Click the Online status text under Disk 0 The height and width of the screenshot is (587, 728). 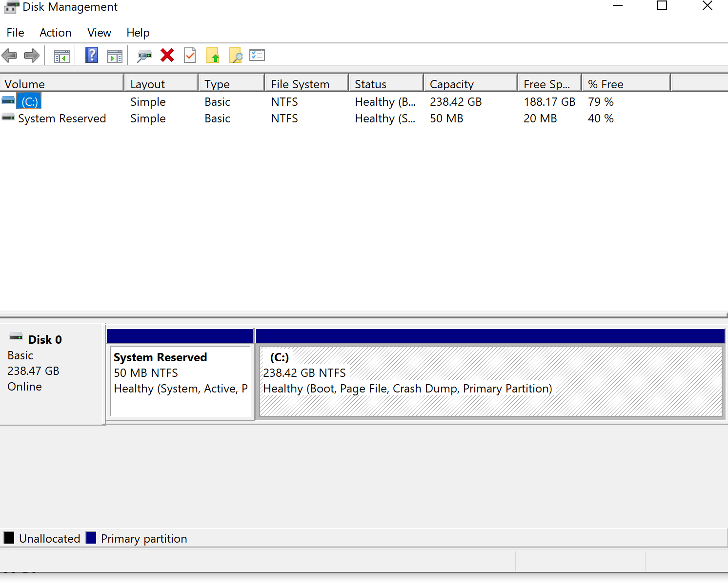pyautogui.click(x=24, y=387)
